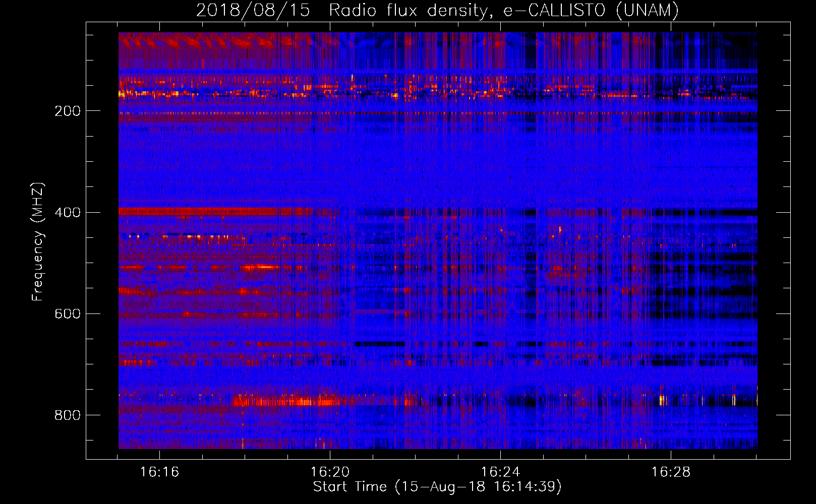This screenshot has width=816, height=504.
Task: Click the 800 frequency tick label
Action: pyautogui.click(x=68, y=415)
